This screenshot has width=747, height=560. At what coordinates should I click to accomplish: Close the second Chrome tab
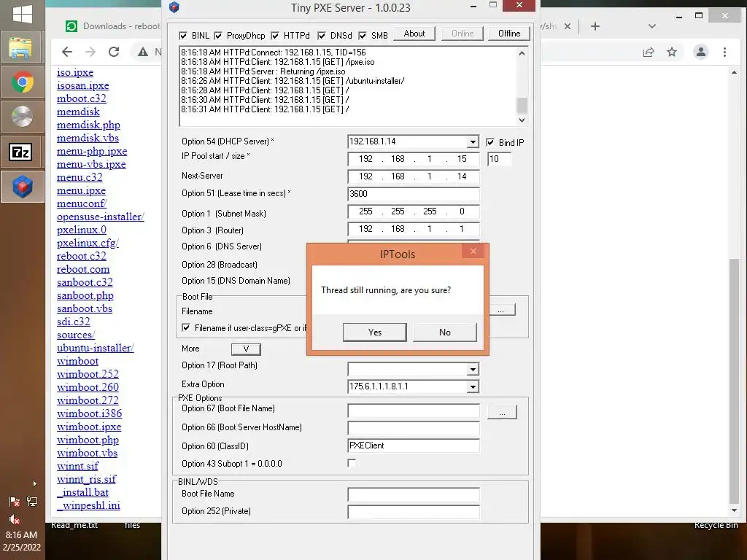point(568,26)
